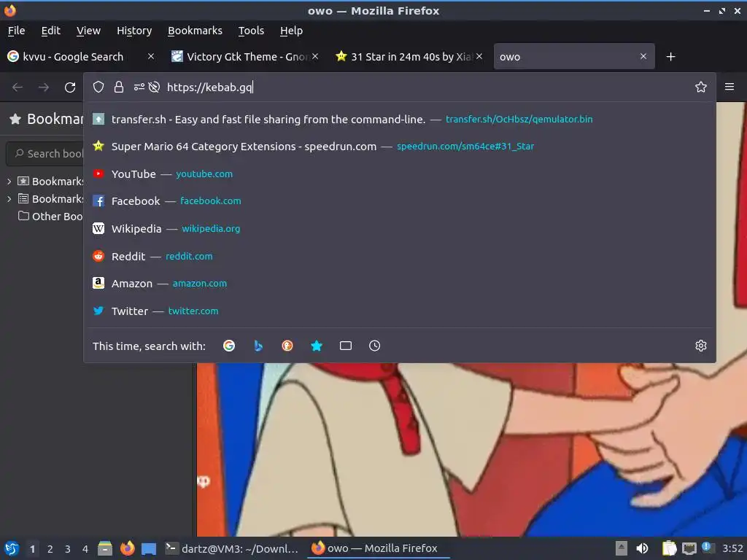Click the volume speaker icon in system tray
747x560 pixels.
click(x=642, y=548)
